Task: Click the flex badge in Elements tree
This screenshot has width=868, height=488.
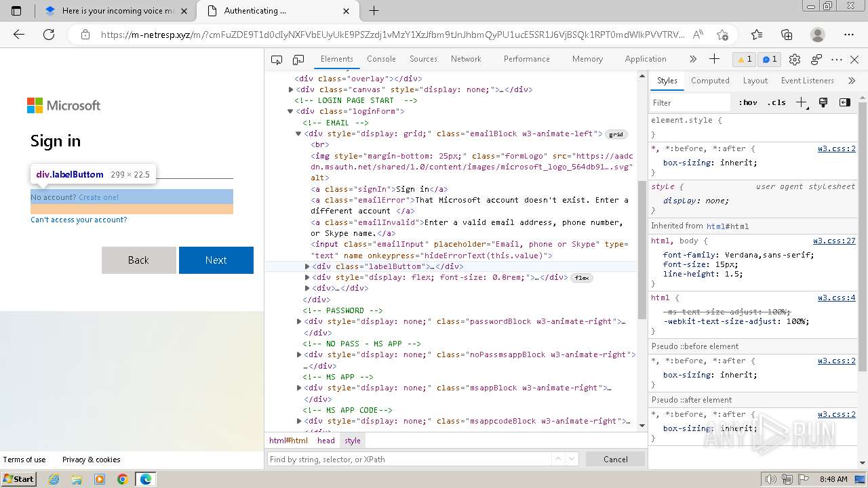Action: point(582,278)
